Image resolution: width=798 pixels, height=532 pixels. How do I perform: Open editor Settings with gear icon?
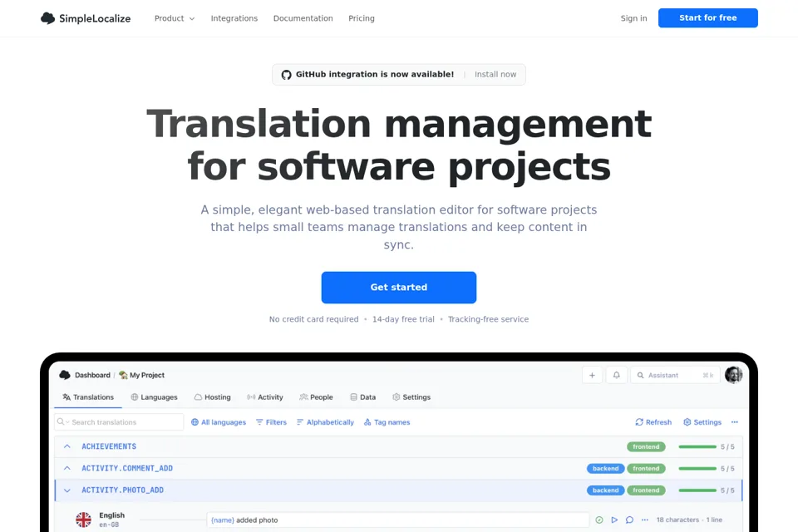702,422
